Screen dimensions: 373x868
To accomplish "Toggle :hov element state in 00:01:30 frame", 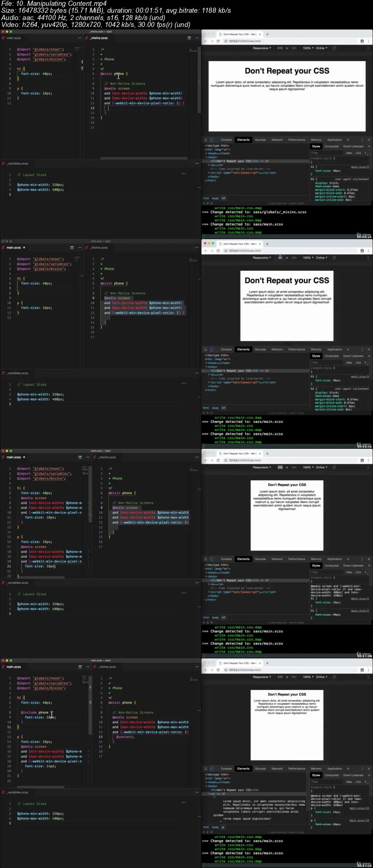I will point(349,782).
